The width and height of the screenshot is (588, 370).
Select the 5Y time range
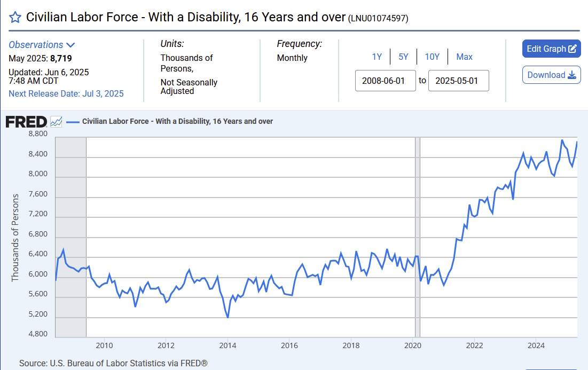pyautogui.click(x=403, y=57)
